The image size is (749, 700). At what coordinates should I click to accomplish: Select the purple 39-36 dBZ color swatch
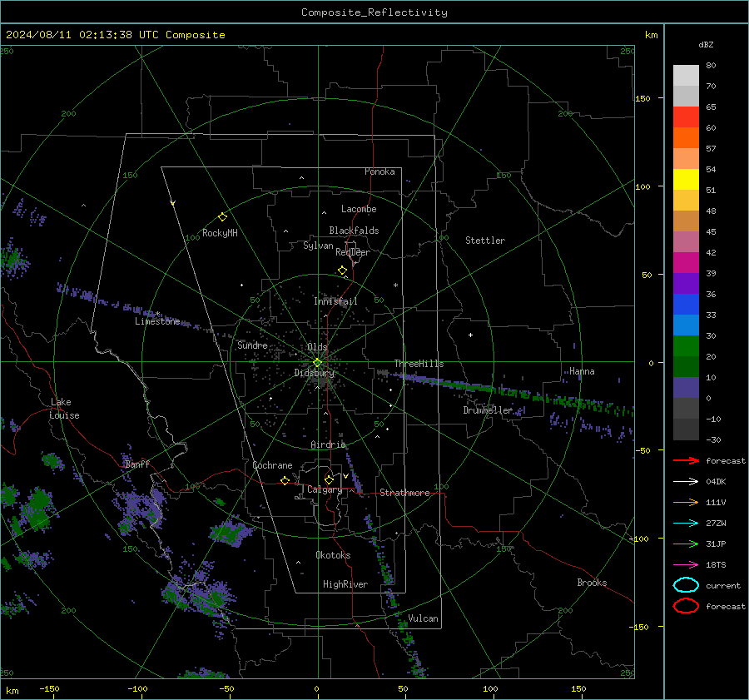pos(686,283)
